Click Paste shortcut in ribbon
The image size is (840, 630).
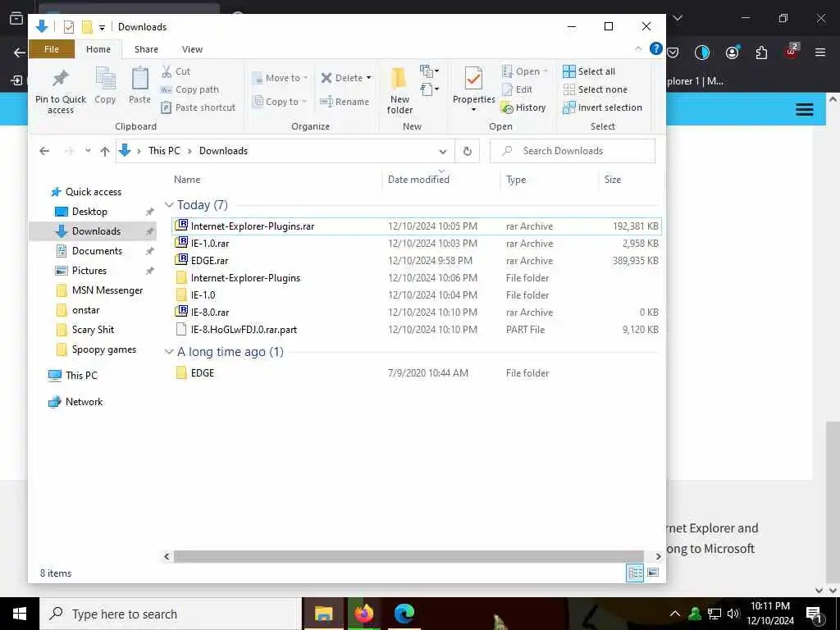199,107
